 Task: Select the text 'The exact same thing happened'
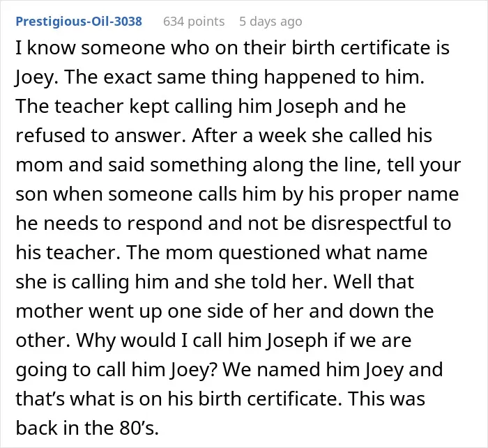(x=210, y=77)
